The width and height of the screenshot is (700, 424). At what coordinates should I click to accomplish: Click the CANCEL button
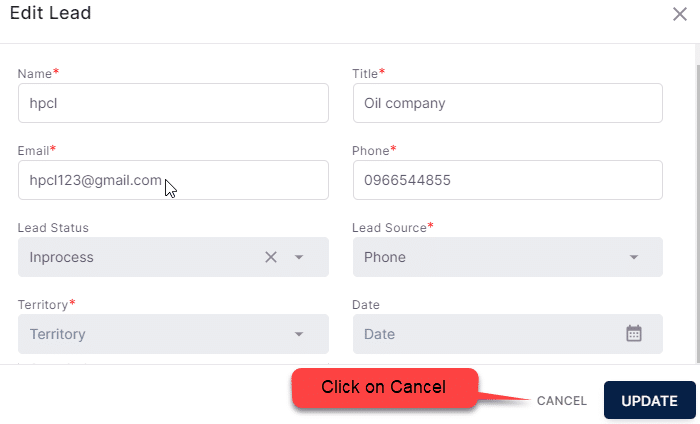pos(562,401)
